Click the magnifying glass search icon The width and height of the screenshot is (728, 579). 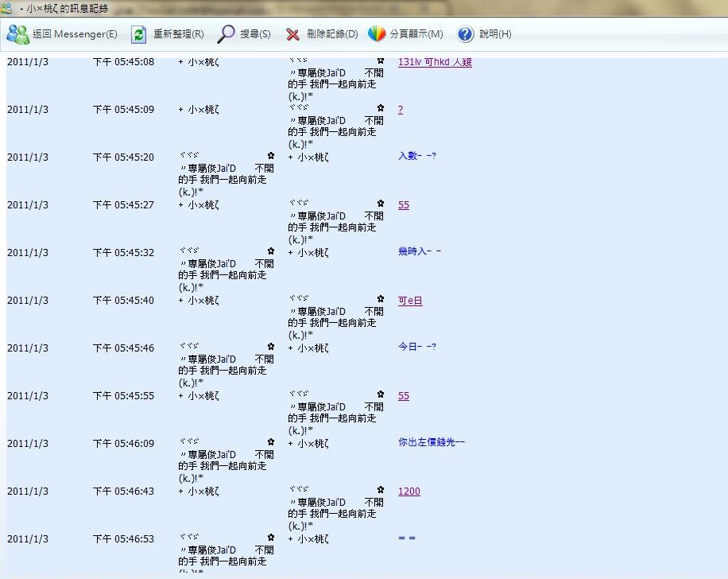point(226,34)
